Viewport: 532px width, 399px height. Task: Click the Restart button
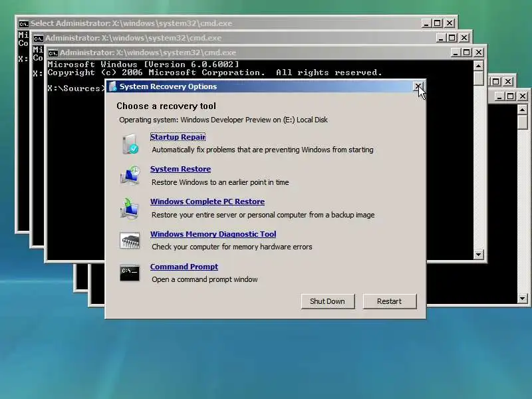[390, 301]
